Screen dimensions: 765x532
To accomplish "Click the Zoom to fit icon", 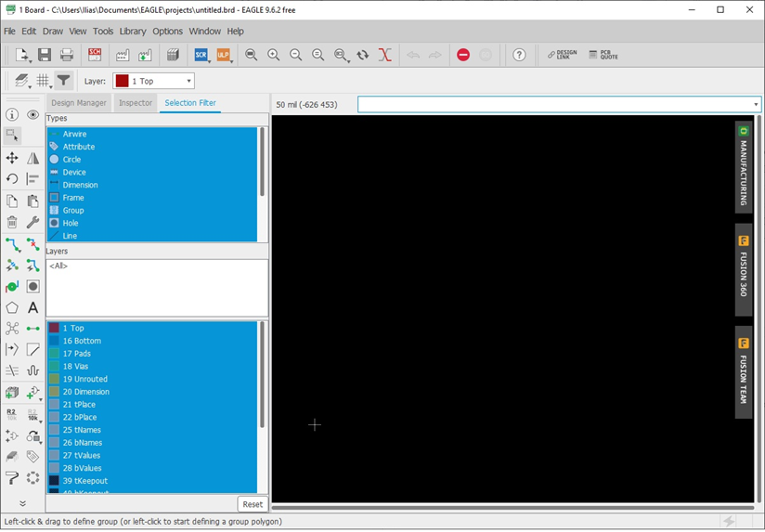I will [x=251, y=56].
